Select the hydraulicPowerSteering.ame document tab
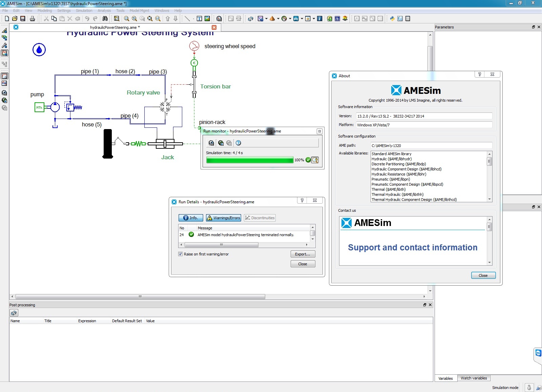 (x=115, y=27)
